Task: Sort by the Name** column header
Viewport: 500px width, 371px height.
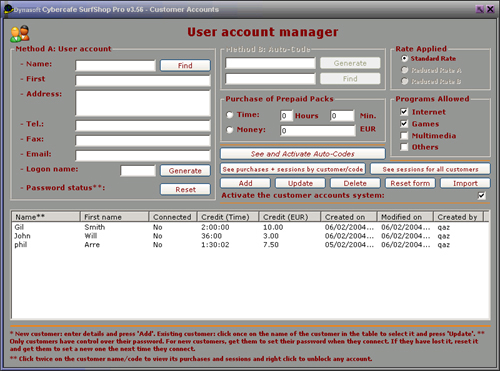Action: pos(46,217)
